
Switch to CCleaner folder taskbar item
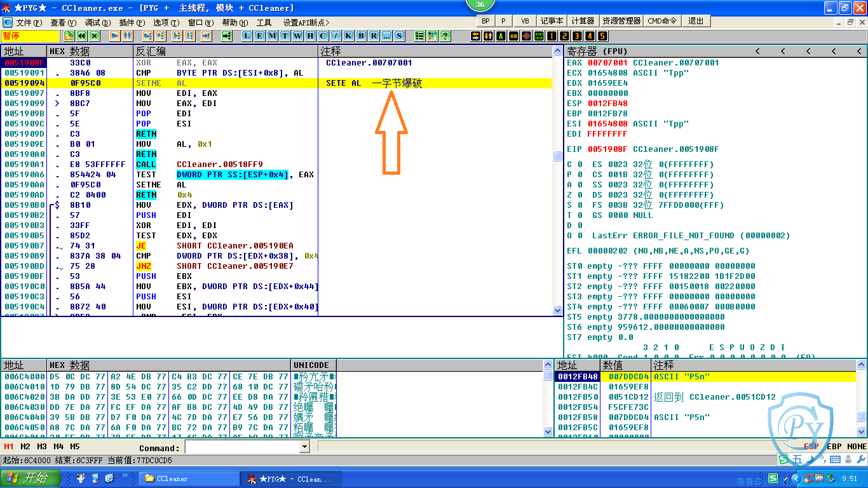188,478
